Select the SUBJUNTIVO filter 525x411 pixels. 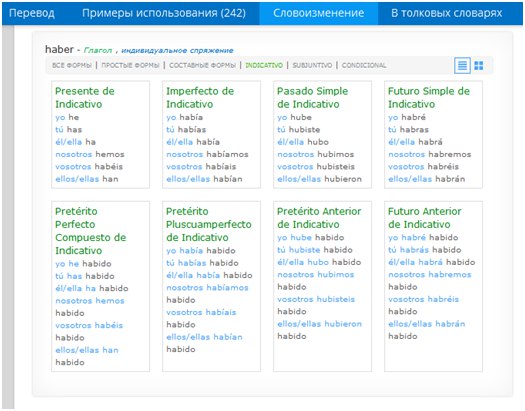pyautogui.click(x=312, y=65)
